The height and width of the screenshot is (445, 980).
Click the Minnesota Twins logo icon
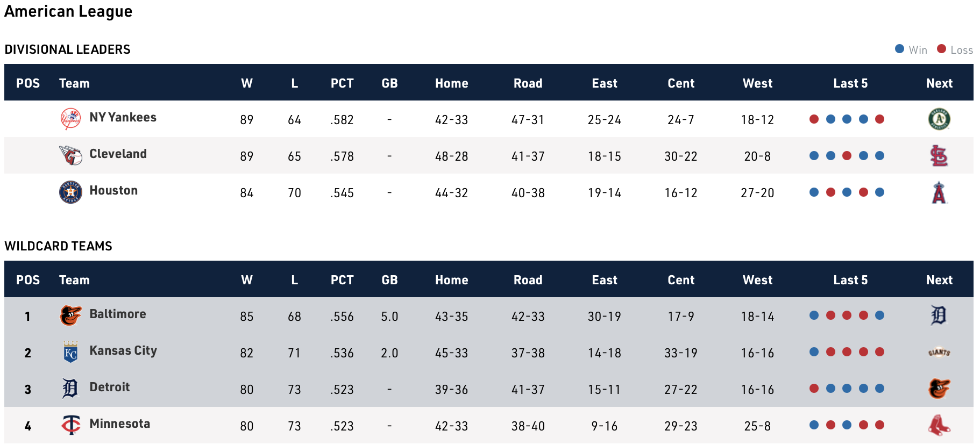point(70,425)
